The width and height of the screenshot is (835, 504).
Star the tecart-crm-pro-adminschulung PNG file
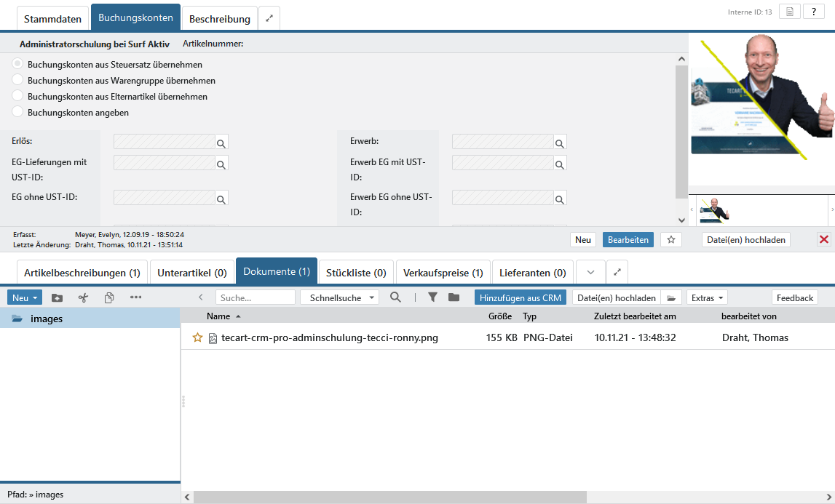[x=197, y=337]
